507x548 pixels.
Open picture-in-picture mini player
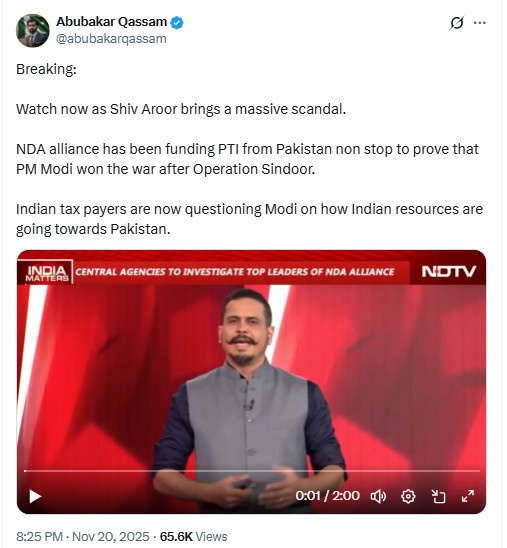point(438,496)
